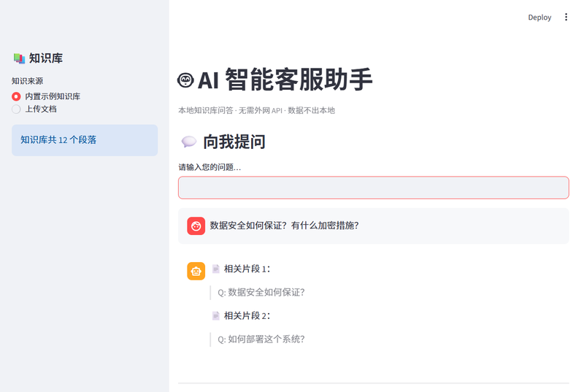Screen dimensions: 584x392
Task: Click the books icon beside 知识库
Action: point(20,58)
